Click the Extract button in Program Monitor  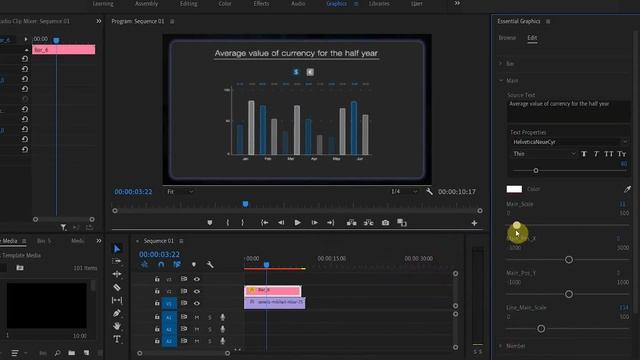(369, 222)
